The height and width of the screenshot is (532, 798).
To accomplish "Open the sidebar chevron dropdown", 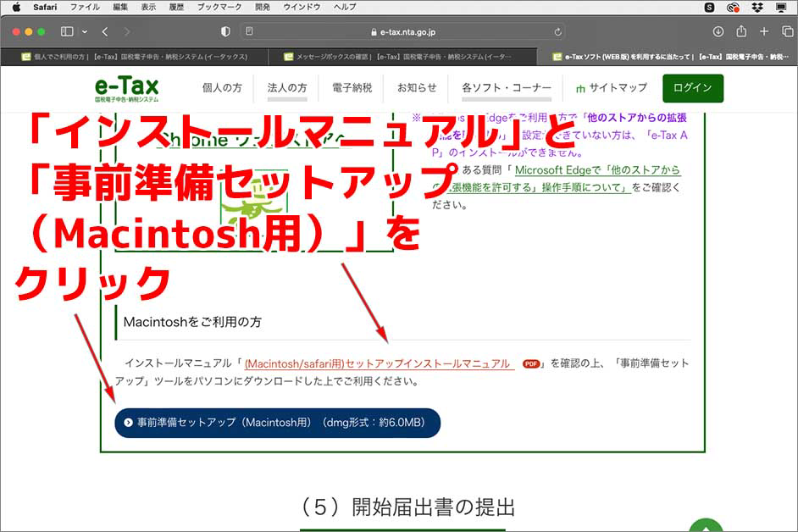I will 83,31.
